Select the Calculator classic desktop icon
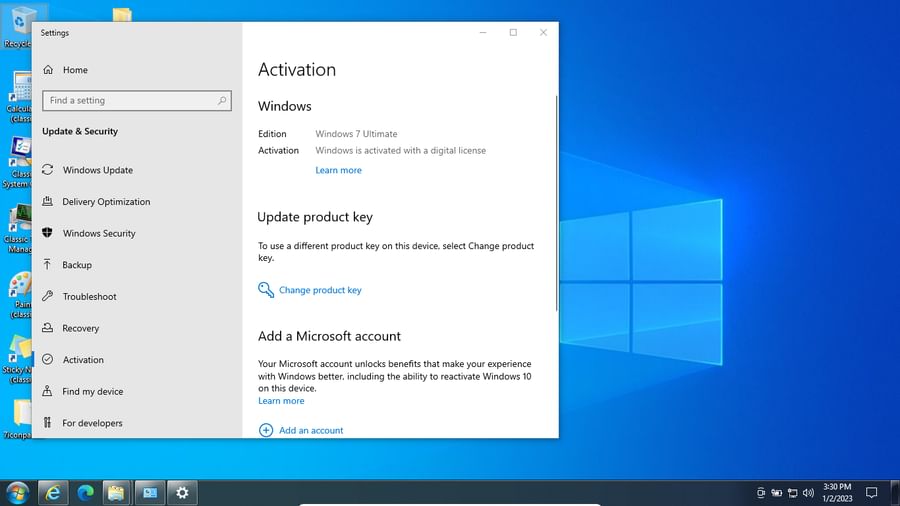The height and width of the screenshot is (506, 900). click(x=20, y=96)
